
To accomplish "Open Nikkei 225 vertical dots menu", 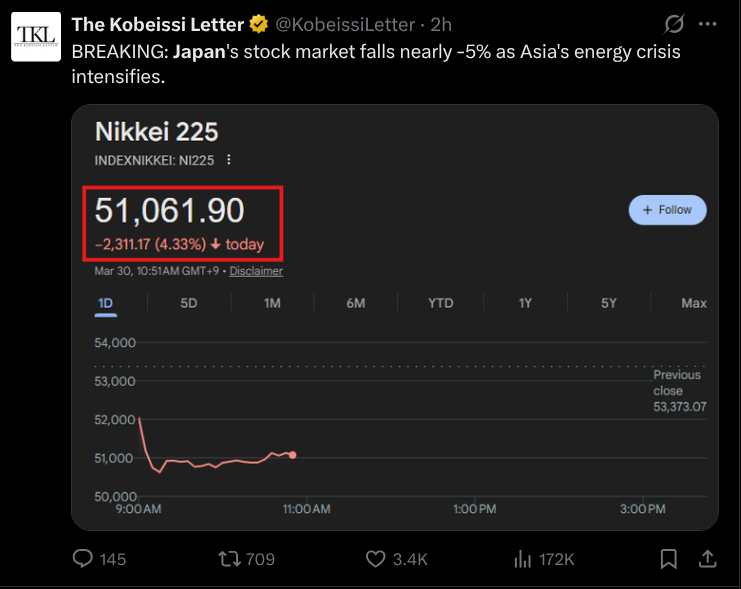I will (229, 160).
